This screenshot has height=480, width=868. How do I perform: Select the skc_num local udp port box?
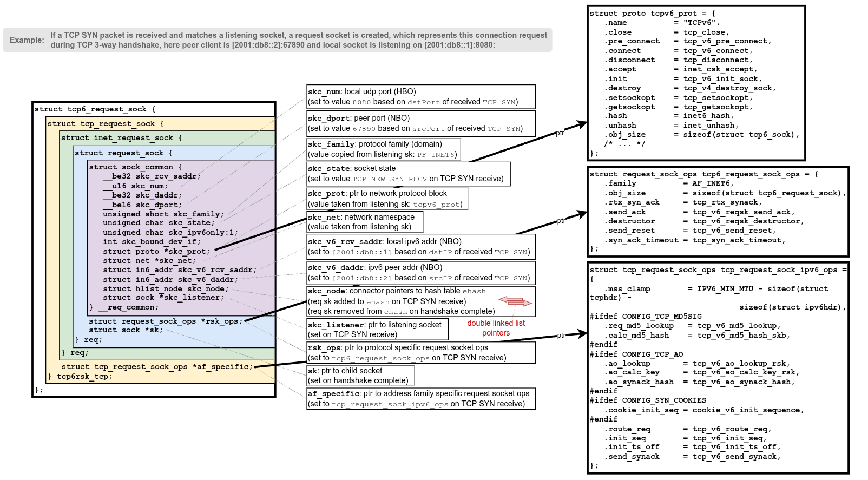(x=420, y=97)
